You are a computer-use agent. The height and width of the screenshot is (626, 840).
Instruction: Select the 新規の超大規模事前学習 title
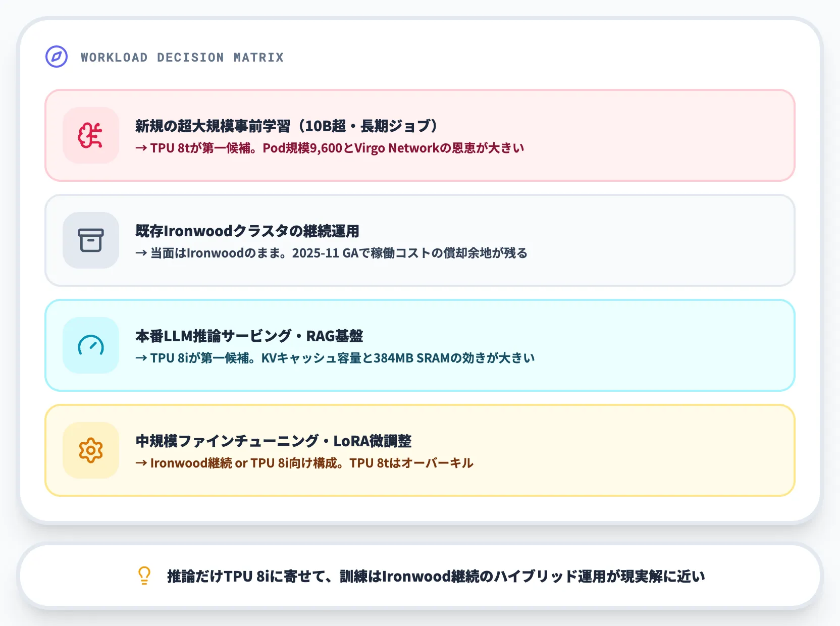(x=286, y=126)
